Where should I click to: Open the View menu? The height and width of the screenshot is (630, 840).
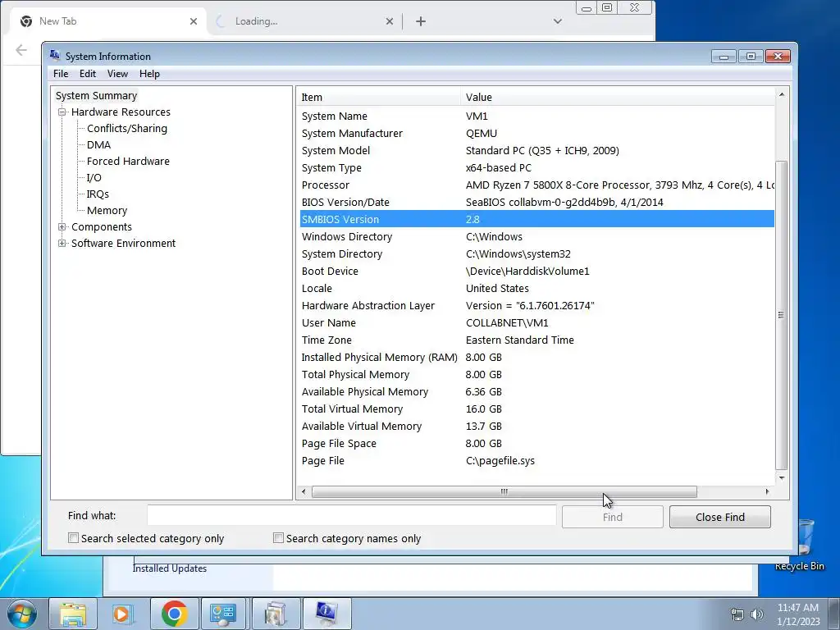pos(117,74)
